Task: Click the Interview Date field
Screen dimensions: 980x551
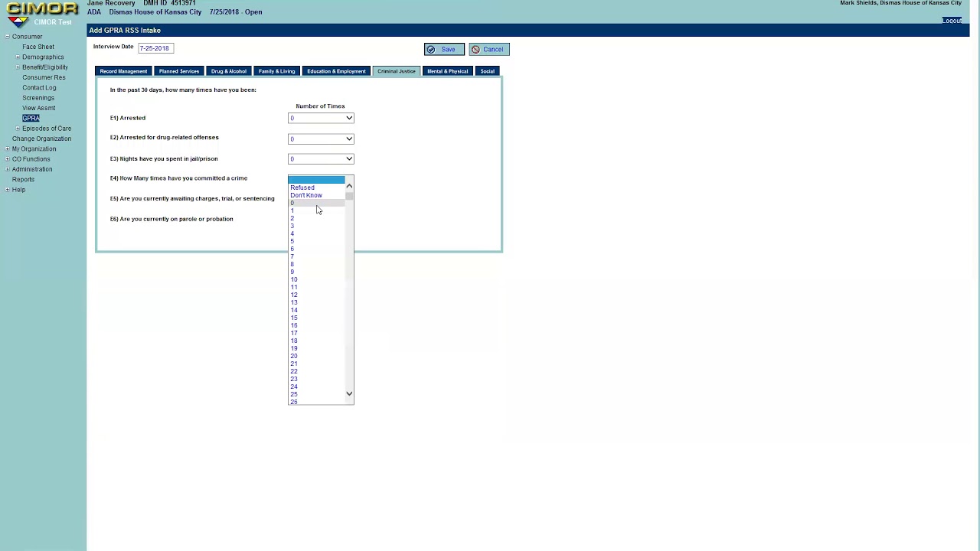Action: point(156,48)
